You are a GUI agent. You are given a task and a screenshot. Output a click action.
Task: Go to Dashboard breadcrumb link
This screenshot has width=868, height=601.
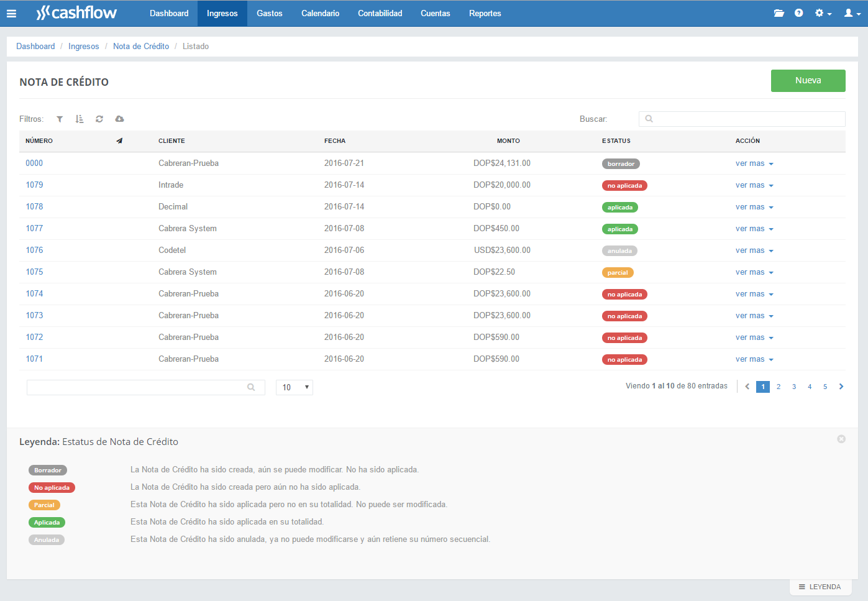point(35,46)
